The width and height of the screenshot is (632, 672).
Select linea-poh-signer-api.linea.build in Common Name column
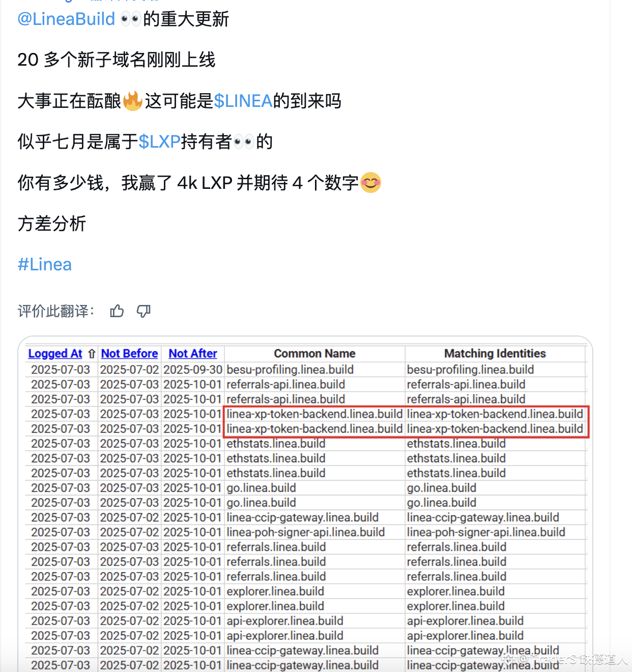pos(305,532)
